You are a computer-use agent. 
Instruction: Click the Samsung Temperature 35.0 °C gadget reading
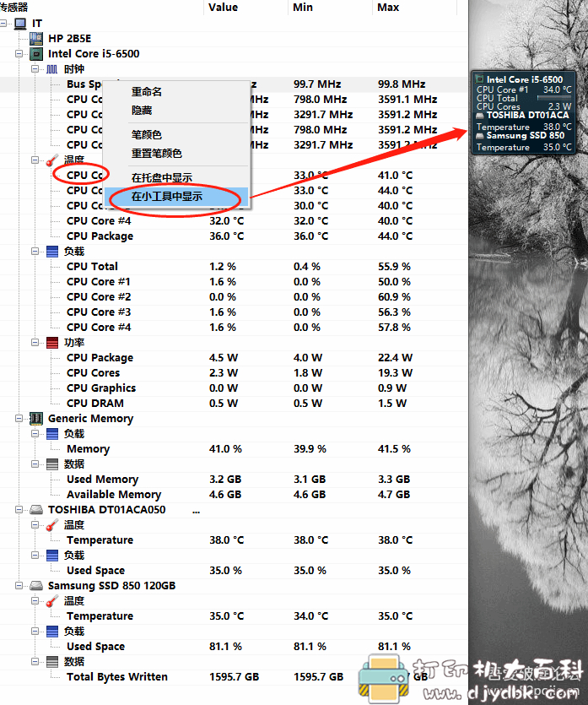[558, 147]
